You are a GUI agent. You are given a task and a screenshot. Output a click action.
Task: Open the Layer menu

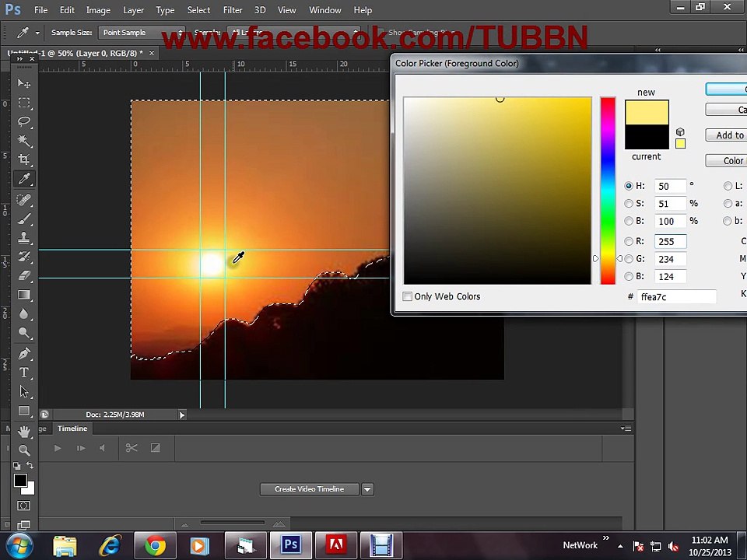coord(133,10)
